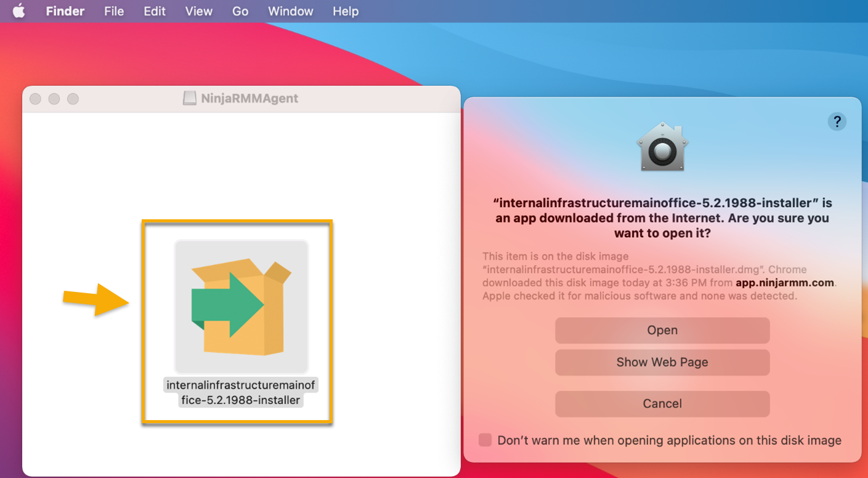Toggle full screen with the green window button

(x=73, y=99)
